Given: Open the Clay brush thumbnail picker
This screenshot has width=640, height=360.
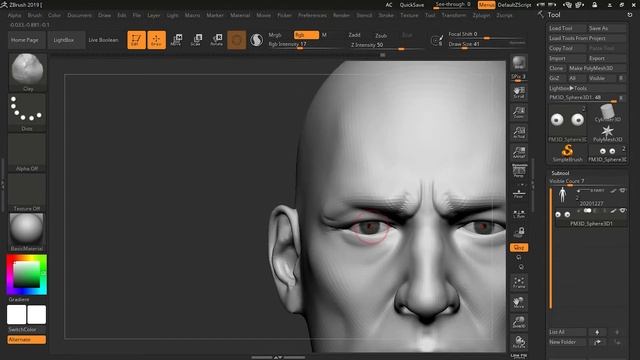Looking at the screenshot, I should (27, 72).
